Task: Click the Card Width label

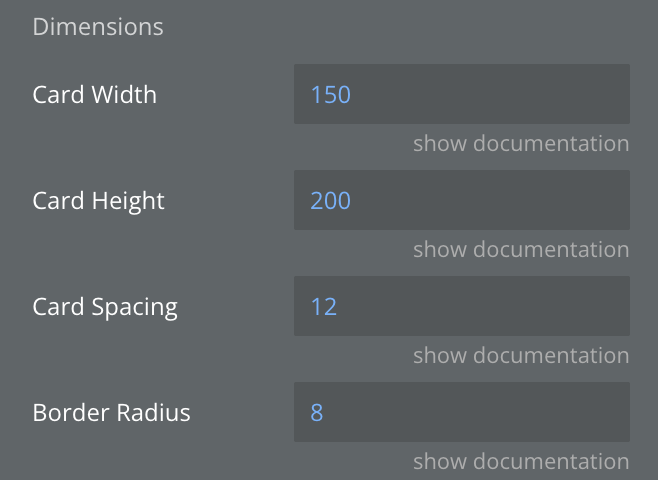Action: pos(95,95)
